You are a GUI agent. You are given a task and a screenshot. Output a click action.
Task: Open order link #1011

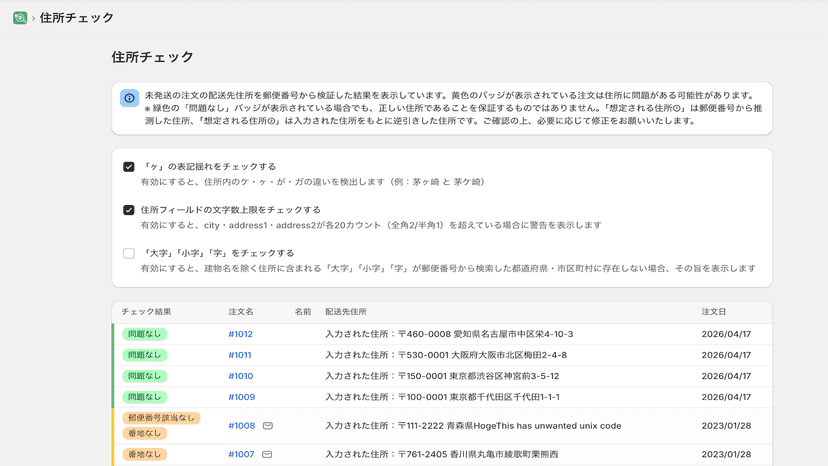coord(240,355)
